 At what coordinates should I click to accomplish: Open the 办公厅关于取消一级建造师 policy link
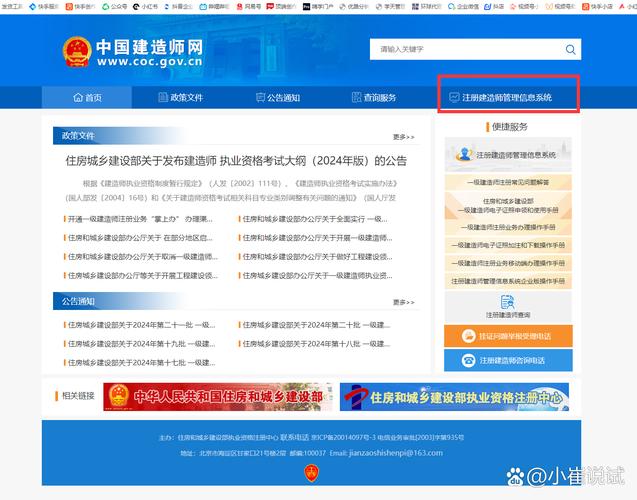[x=141, y=257]
